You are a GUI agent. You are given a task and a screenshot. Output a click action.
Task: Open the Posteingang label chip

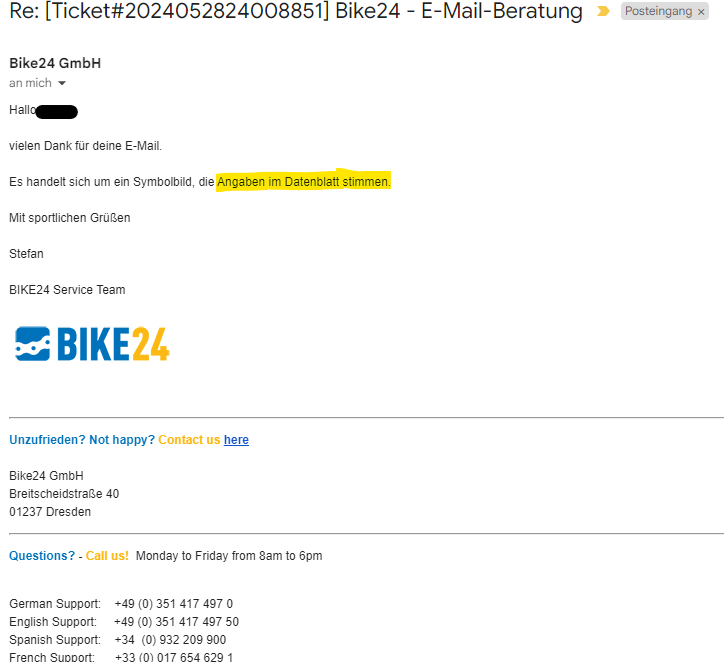[657, 11]
